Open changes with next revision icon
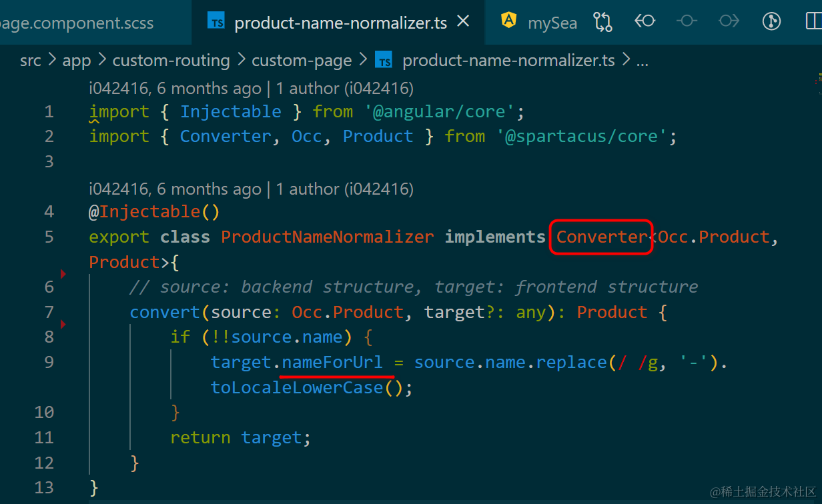 pos(729,22)
